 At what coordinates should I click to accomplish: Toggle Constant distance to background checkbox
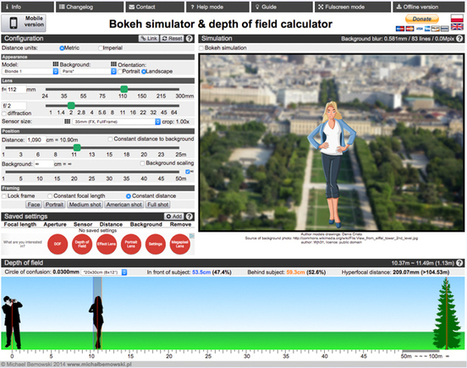pyautogui.click(x=110, y=139)
